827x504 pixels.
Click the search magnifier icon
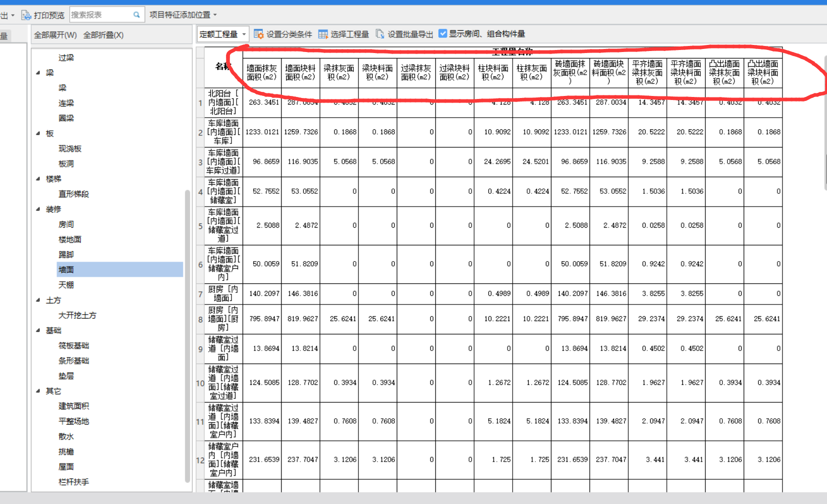click(136, 15)
